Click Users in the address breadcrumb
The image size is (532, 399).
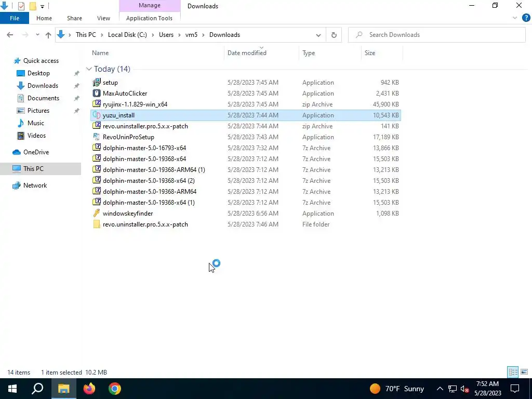(x=166, y=35)
